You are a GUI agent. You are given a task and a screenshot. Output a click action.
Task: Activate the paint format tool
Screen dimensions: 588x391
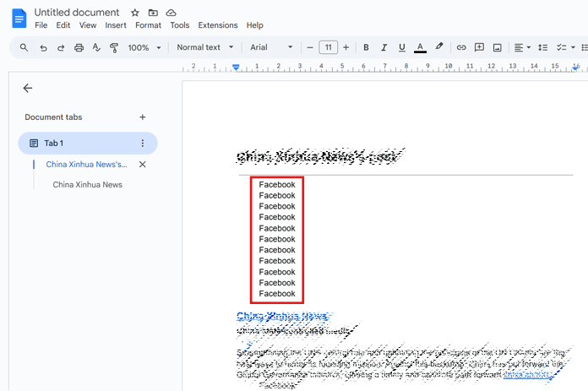point(114,47)
